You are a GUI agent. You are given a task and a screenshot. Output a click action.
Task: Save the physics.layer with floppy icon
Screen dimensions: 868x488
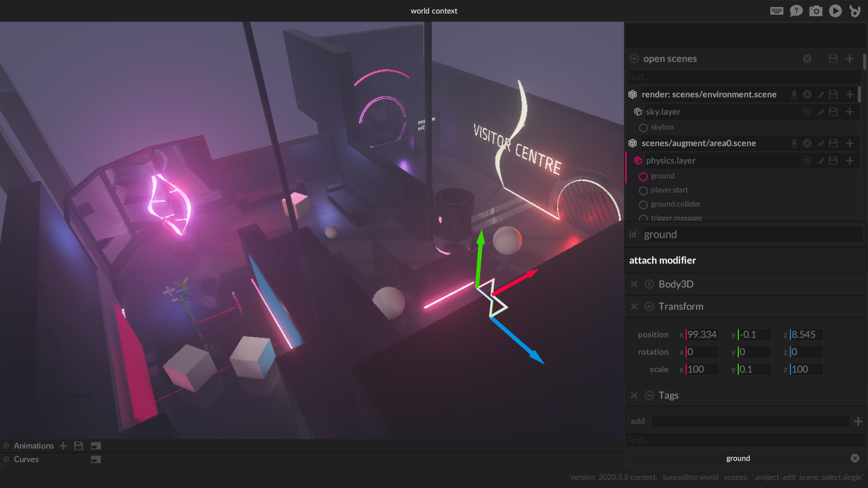click(x=833, y=160)
